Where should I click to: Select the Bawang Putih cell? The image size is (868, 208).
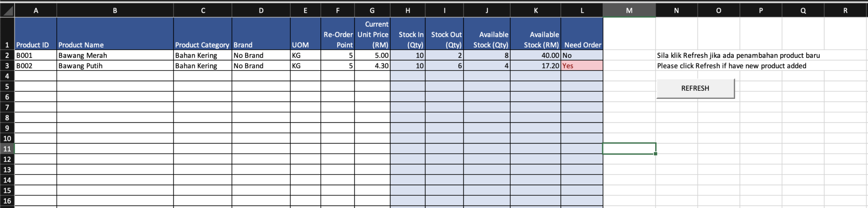pyautogui.click(x=115, y=66)
